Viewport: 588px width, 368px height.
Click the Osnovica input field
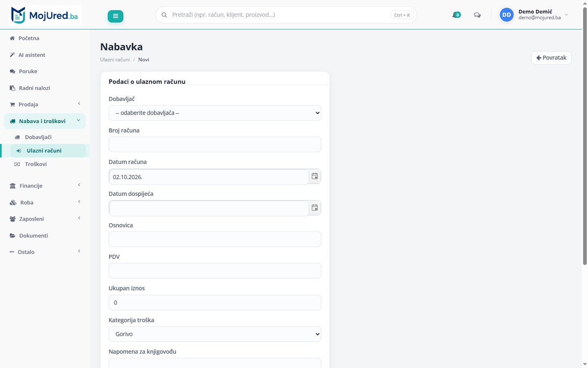(215, 239)
